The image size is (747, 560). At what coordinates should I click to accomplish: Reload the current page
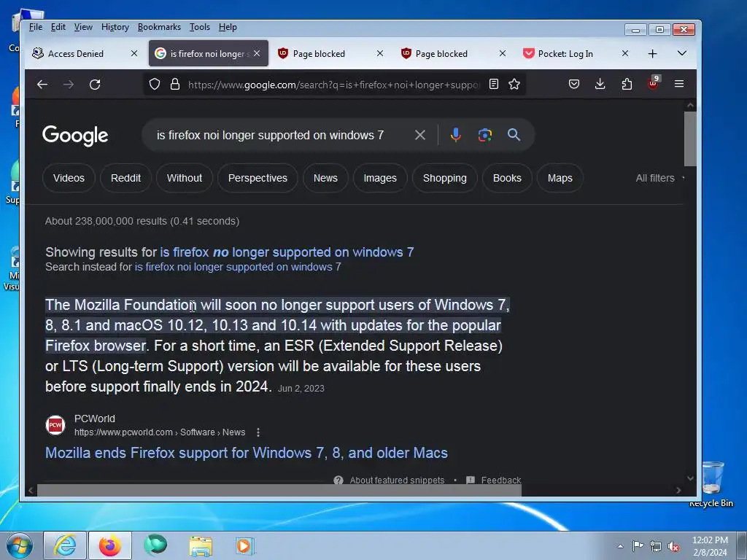pyautogui.click(x=95, y=85)
